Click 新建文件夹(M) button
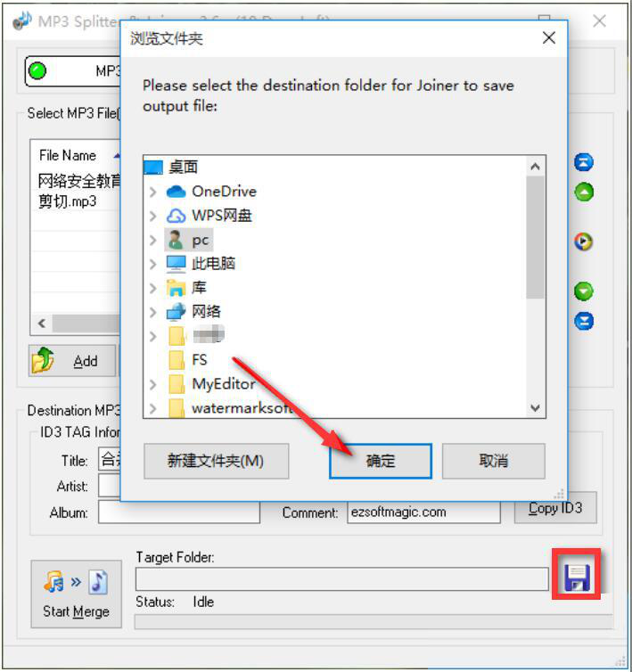The width and height of the screenshot is (632, 672). pyautogui.click(x=216, y=461)
